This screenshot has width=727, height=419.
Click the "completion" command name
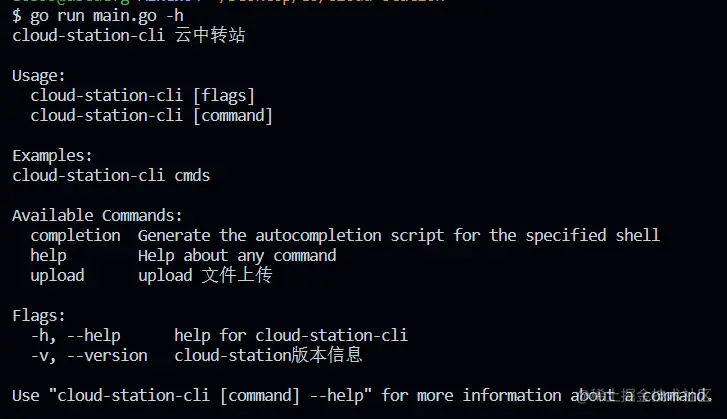[75, 235]
